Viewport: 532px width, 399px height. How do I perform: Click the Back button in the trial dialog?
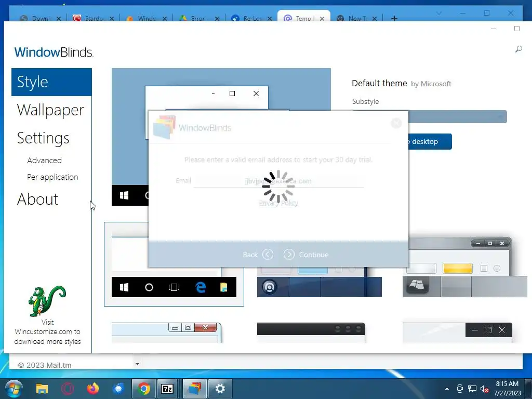[258, 255]
